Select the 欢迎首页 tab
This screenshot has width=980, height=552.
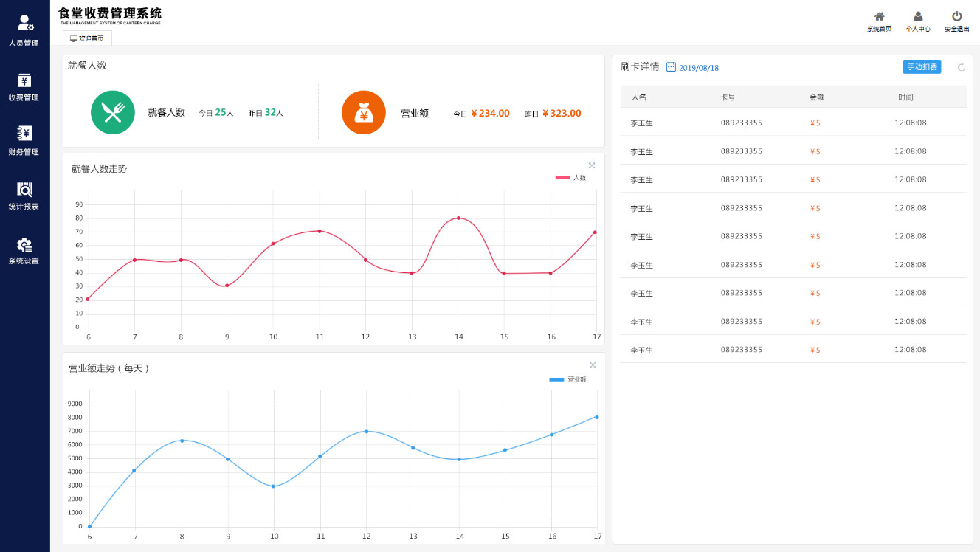(87, 38)
